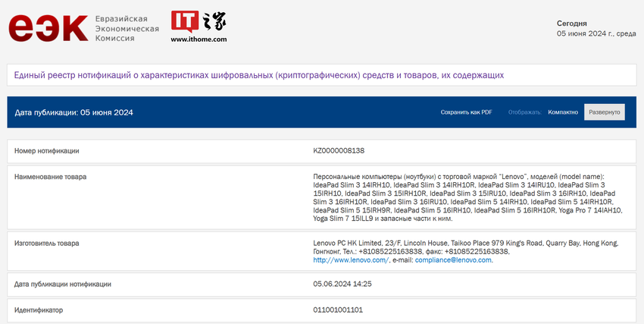Click the Наименование товара row label
This screenshot has height=324, width=644.
pyautogui.click(x=51, y=177)
